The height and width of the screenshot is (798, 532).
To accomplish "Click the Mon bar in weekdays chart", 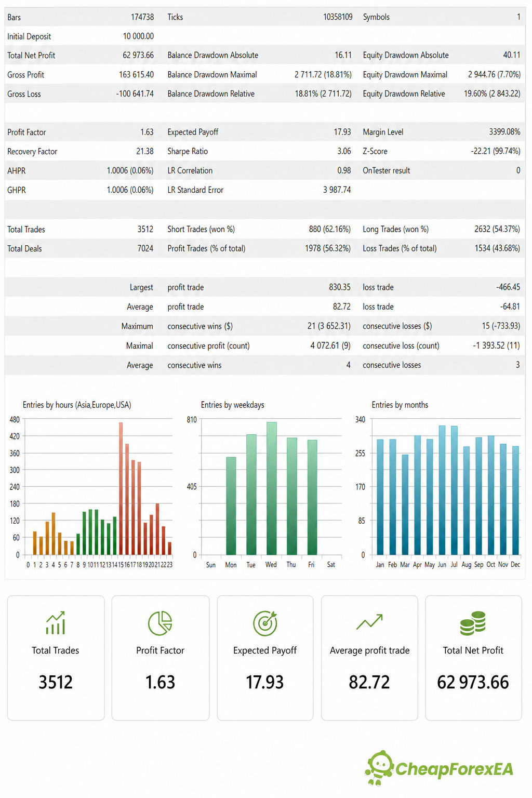I will pos(231,506).
